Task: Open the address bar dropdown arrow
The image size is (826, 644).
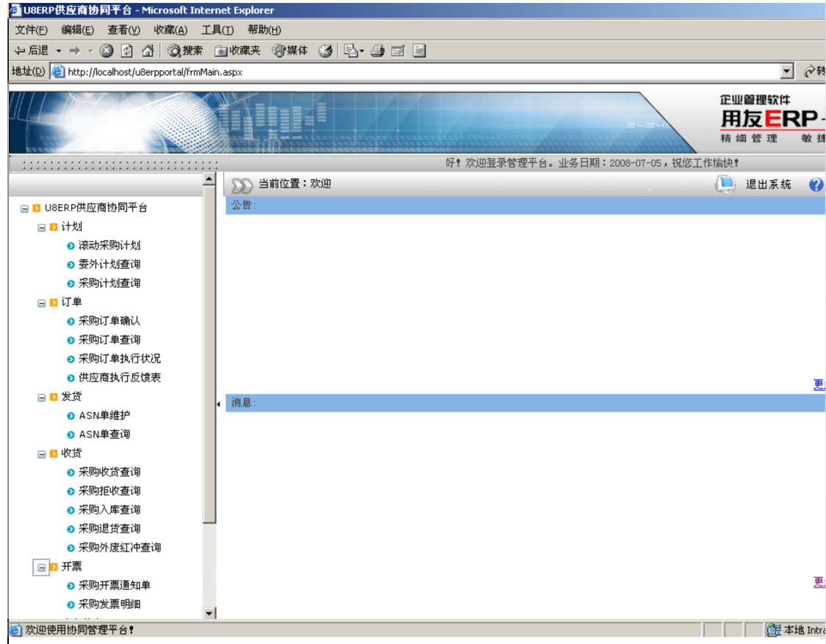Action: click(787, 71)
